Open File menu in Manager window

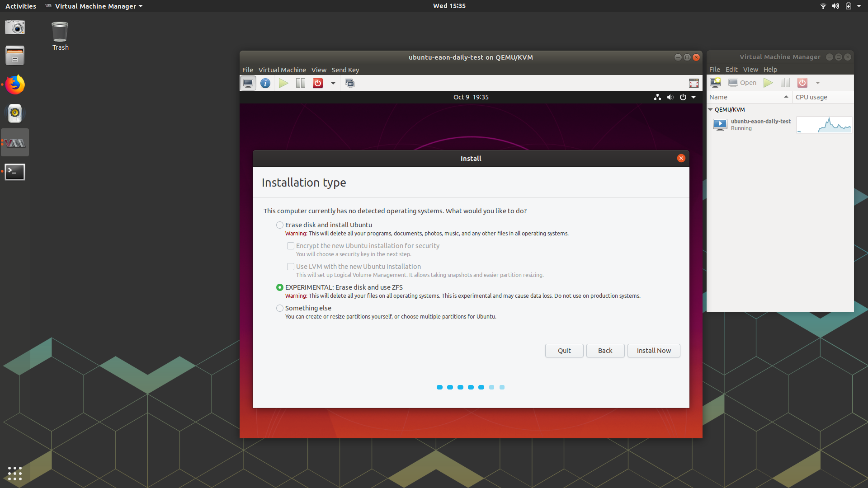click(715, 70)
